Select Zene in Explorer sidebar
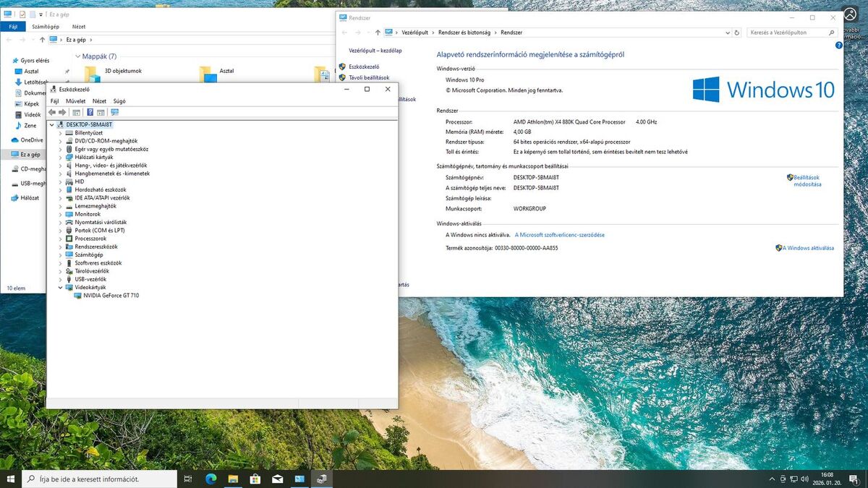The height and width of the screenshot is (488, 868). coord(25,126)
